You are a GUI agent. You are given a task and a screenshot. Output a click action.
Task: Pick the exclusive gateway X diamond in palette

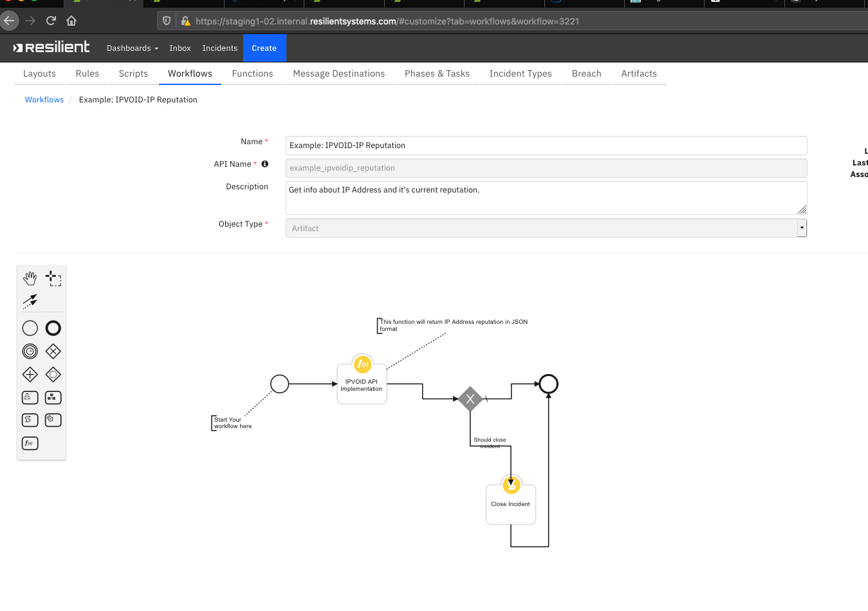click(x=53, y=352)
